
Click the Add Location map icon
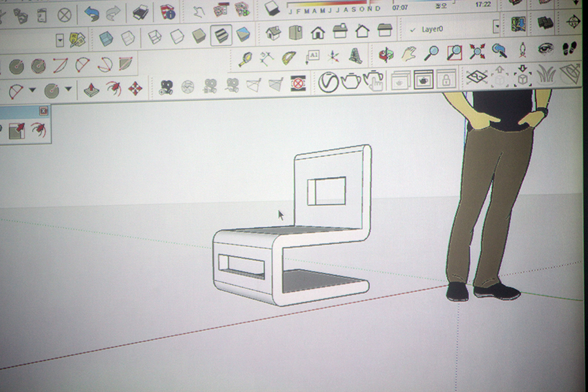(x=519, y=24)
